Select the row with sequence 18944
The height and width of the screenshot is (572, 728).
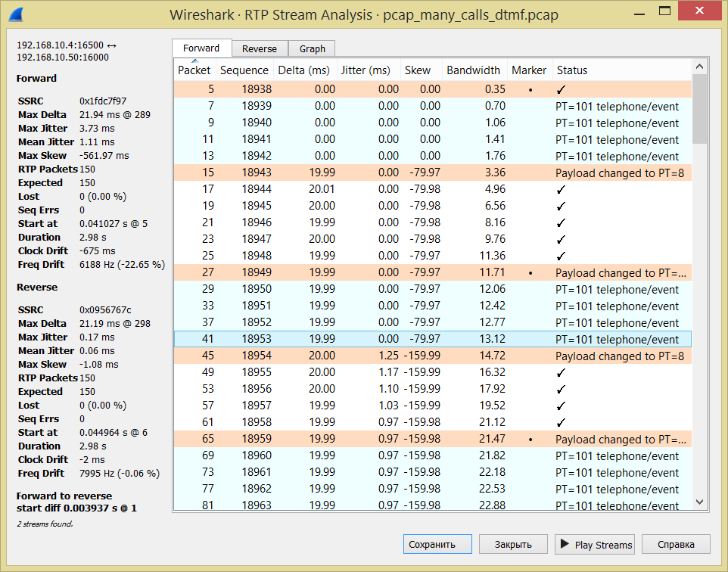433,189
